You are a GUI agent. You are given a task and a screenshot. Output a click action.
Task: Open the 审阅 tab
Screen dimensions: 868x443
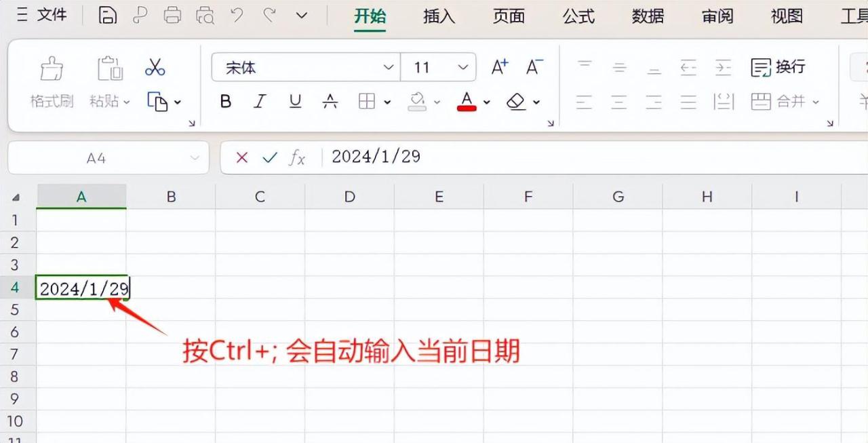[717, 16]
